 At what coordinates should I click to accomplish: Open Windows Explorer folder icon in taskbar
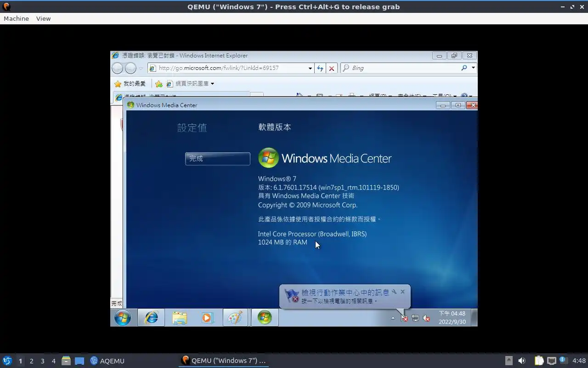pos(180,317)
